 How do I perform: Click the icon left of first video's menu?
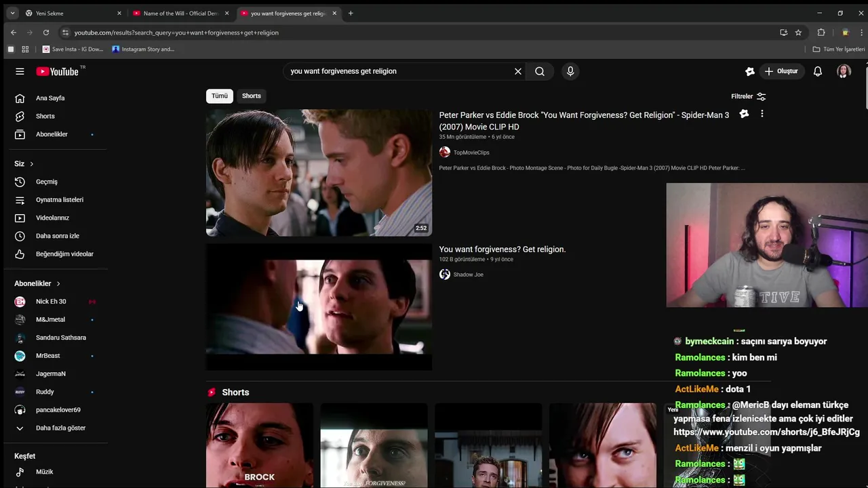click(x=744, y=114)
